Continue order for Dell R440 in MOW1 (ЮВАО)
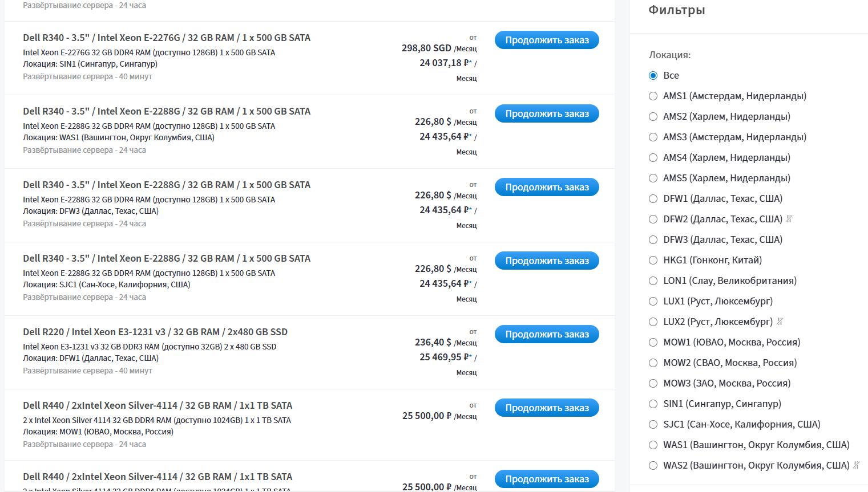Viewport: 868px width, 492px height. click(547, 408)
